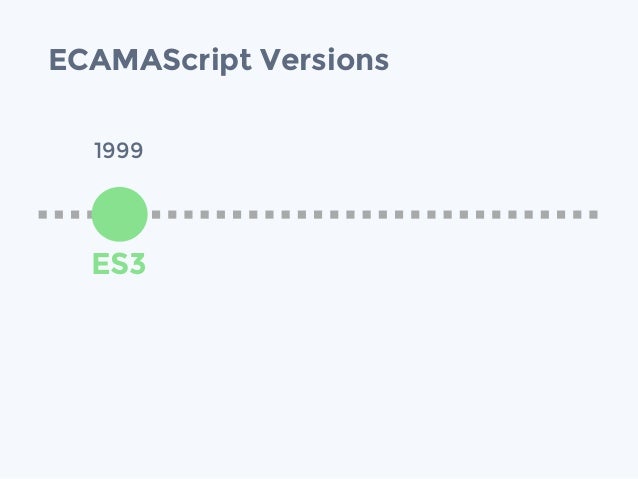Click the gray dotted line midway along timeline
638x479 pixels.
(318, 214)
